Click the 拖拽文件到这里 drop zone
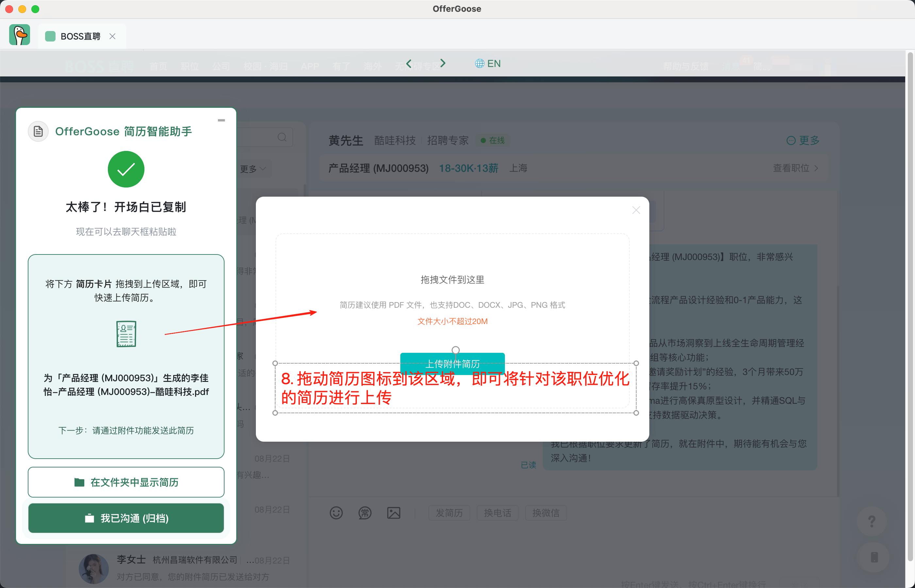Viewport: 915px width, 588px height. (452, 280)
